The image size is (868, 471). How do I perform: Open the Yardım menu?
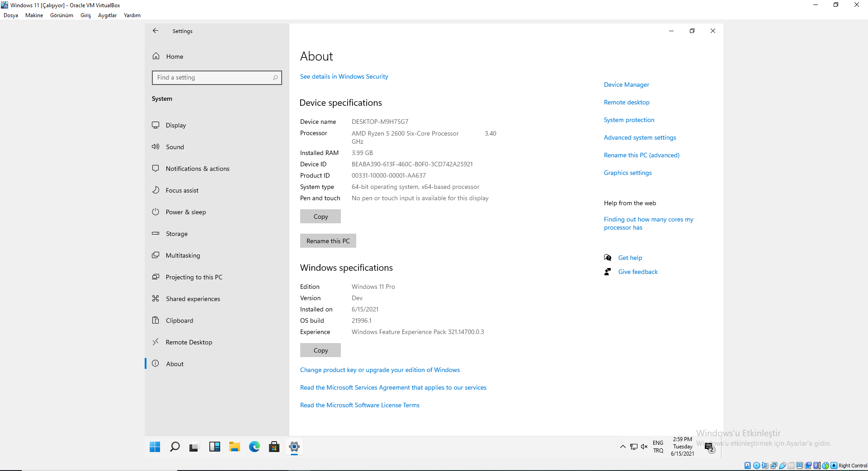coord(132,15)
